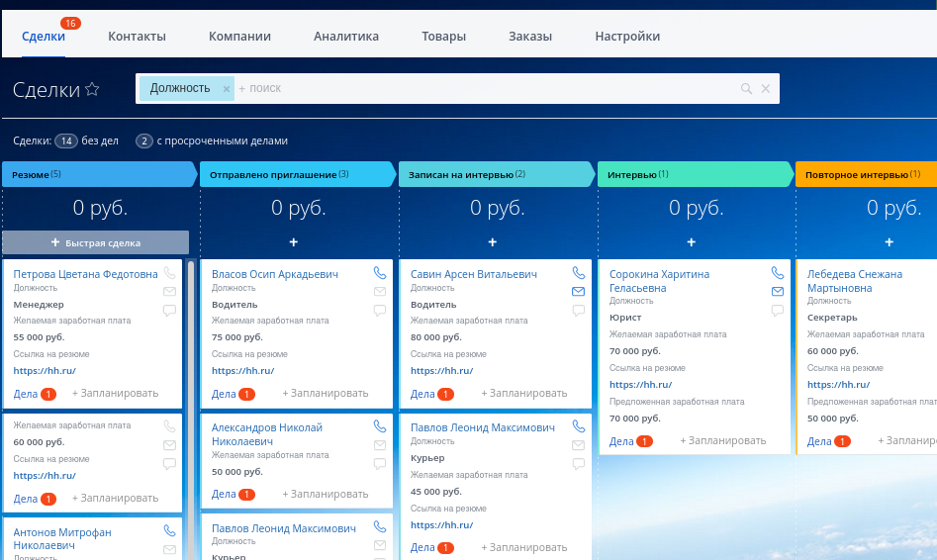Open deal Савин Арсен Витальевич
This screenshot has width=937, height=560.
(474, 274)
